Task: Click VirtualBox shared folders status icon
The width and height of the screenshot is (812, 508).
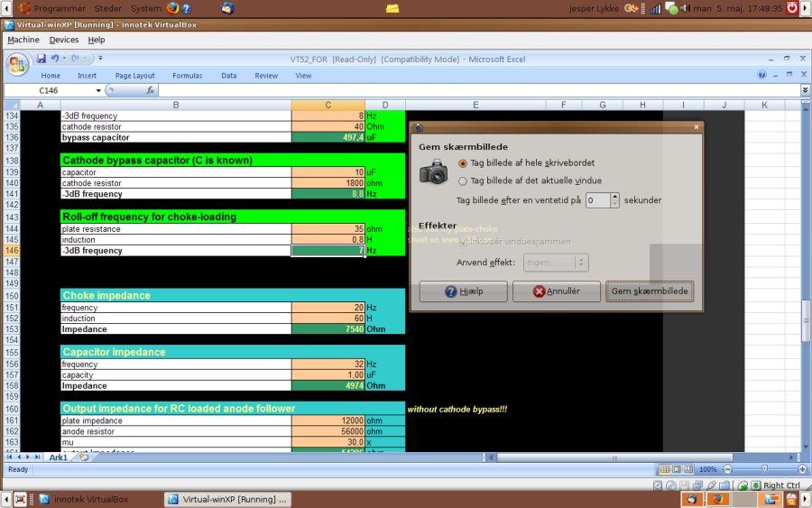Action: pyautogui.click(x=725, y=485)
